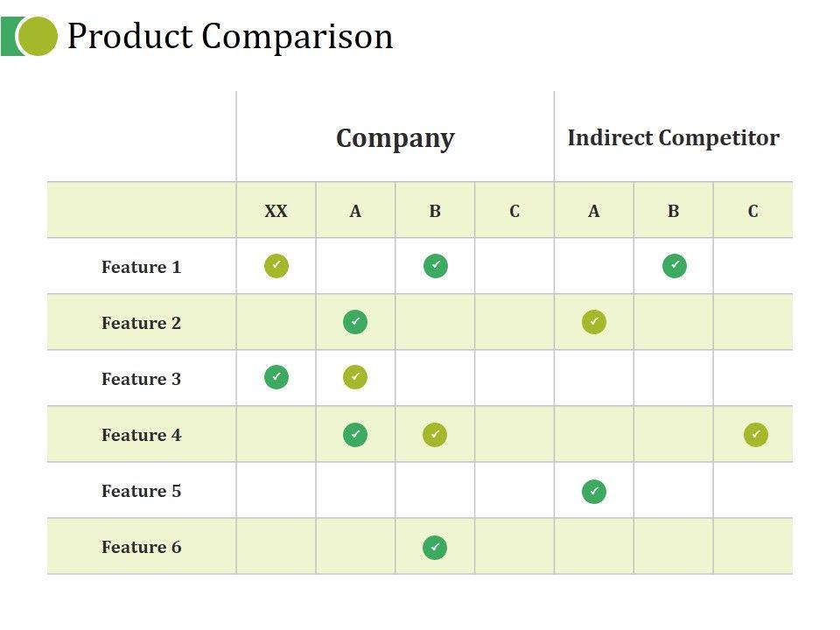840x630 pixels.
Task: Select the Feature 6 row label
Action: pos(141,547)
